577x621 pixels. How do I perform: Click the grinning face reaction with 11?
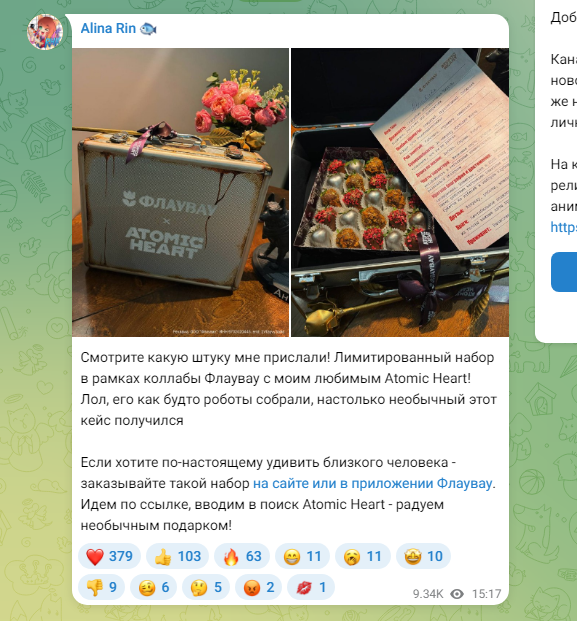pos(303,556)
